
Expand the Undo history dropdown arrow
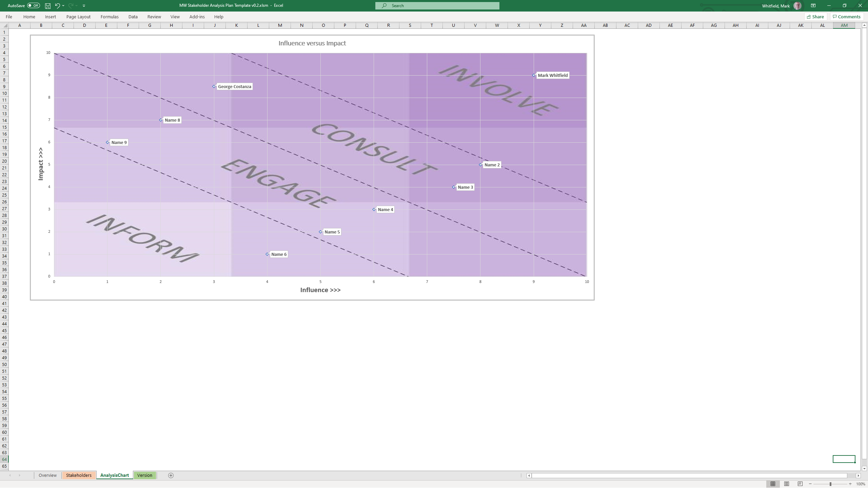(x=63, y=6)
